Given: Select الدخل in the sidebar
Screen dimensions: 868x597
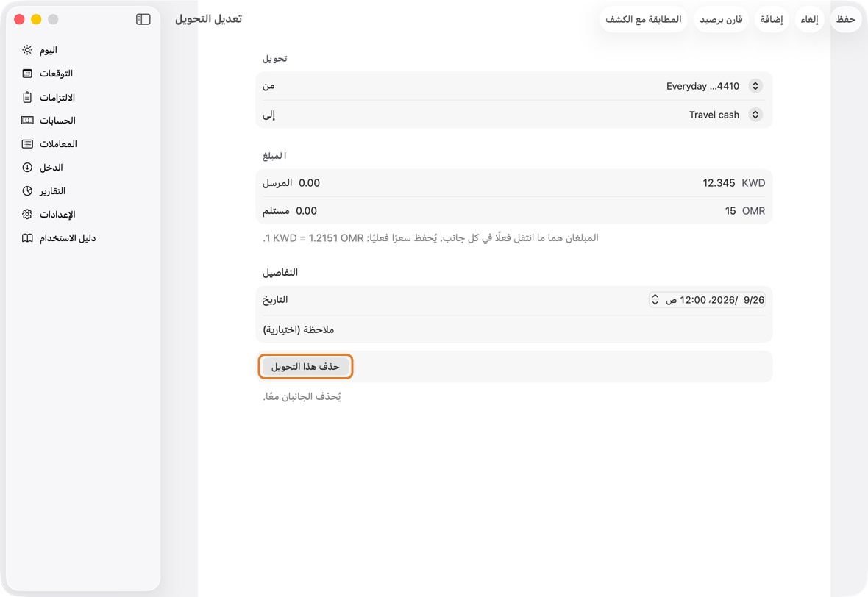Looking at the screenshot, I should click(x=83, y=168).
